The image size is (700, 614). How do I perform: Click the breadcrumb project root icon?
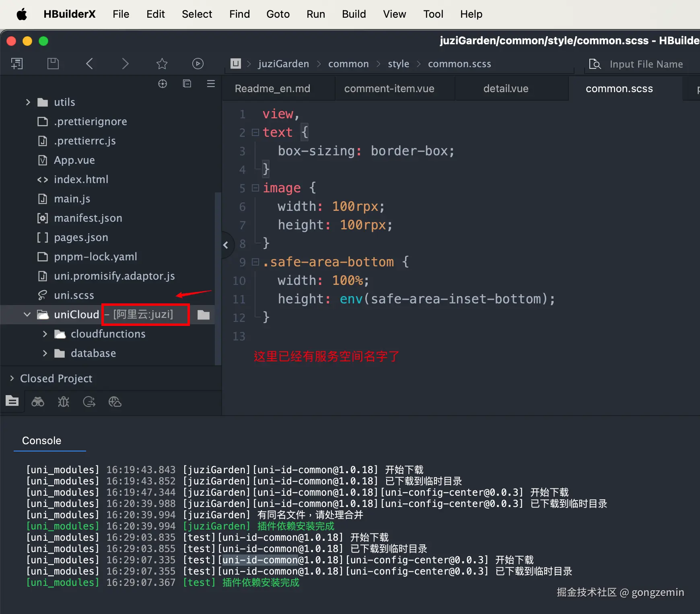[x=236, y=64]
